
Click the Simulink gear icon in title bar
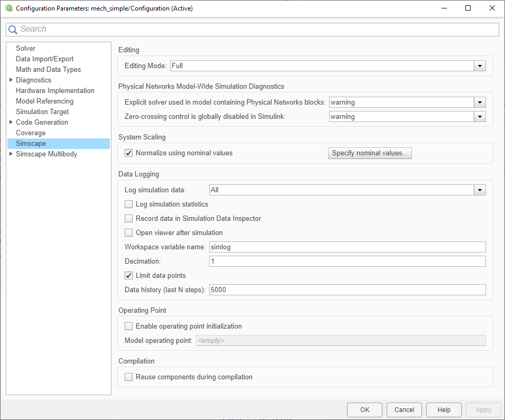pos(8,8)
